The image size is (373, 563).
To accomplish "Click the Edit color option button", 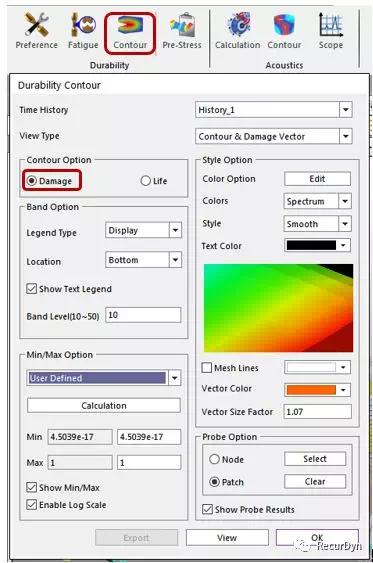I will 317,178.
